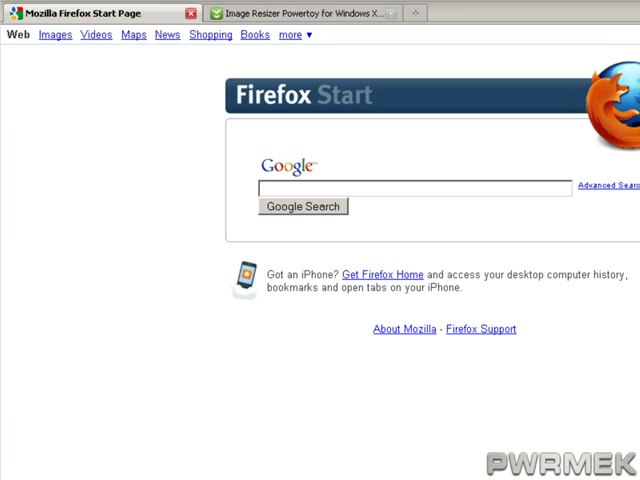Focus the Google search input field
The width and height of the screenshot is (640, 480).
tap(415, 188)
